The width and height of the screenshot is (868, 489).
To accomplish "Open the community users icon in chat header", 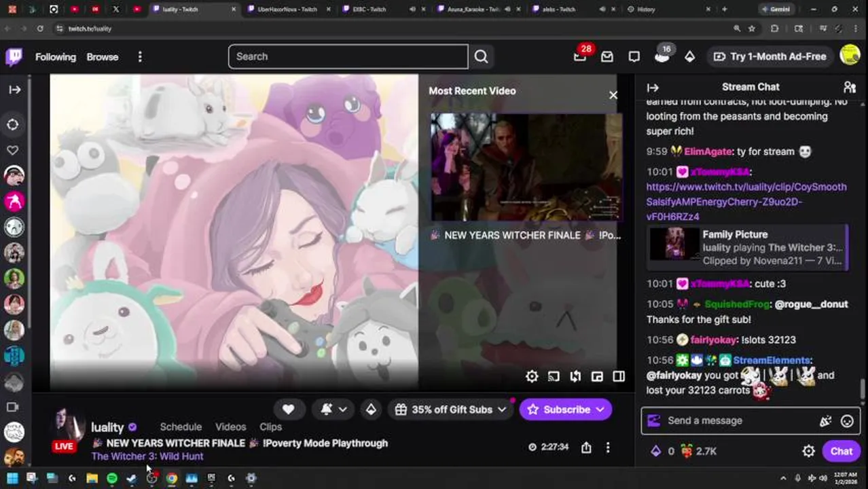I will point(849,88).
